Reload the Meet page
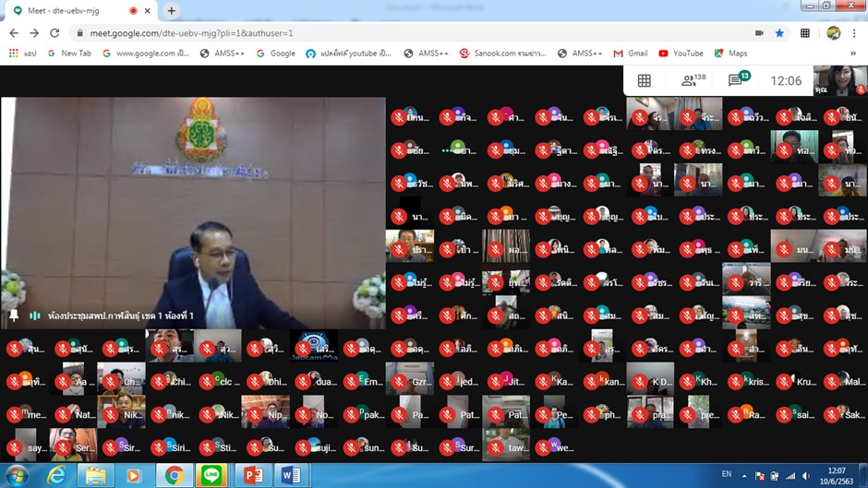The image size is (868, 488). [55, 33]
